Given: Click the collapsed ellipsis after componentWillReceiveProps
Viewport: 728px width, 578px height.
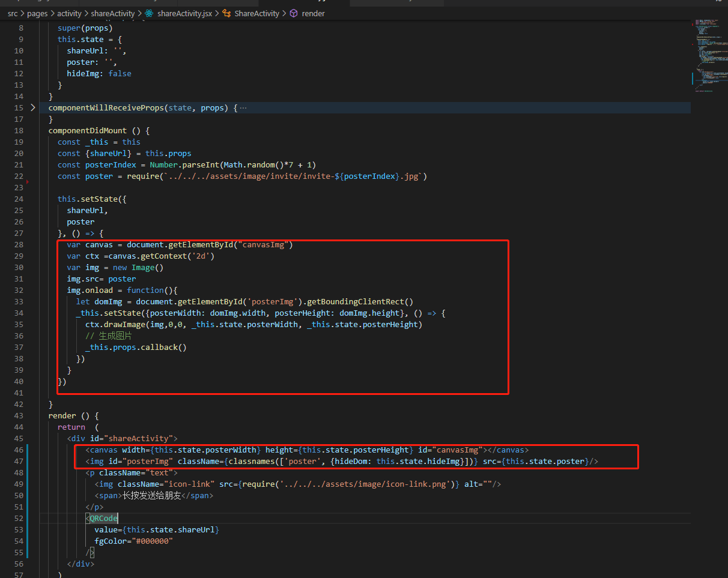Looking at the screenshot, I should [243, 108].
